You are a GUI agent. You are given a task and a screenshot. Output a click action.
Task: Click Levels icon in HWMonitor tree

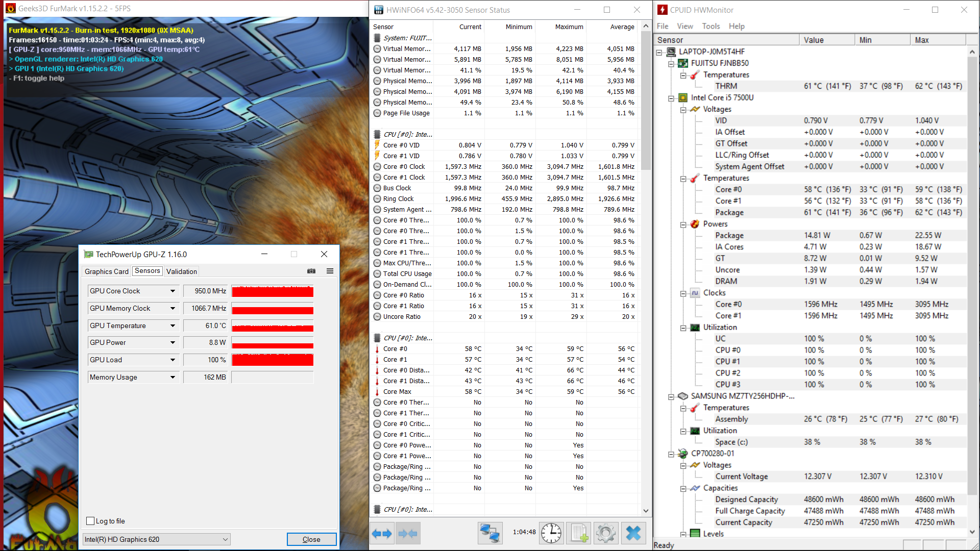695,534
